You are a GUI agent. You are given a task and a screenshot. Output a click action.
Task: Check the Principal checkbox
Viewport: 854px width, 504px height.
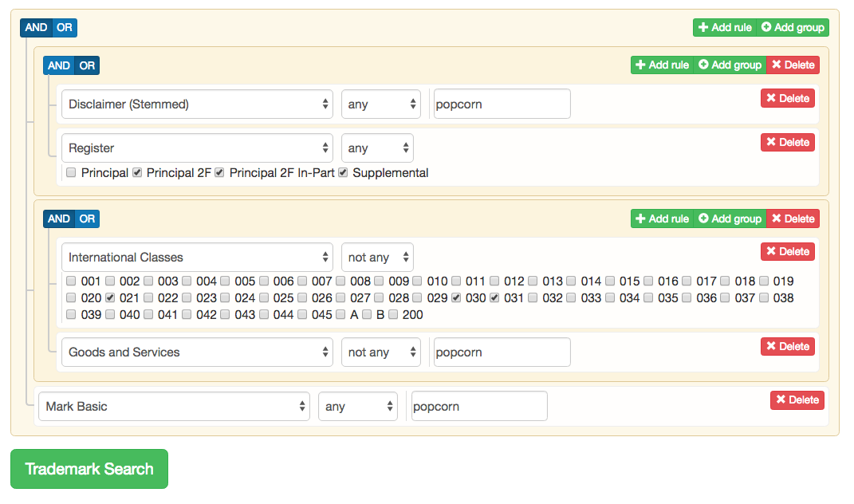pos(71,172)
